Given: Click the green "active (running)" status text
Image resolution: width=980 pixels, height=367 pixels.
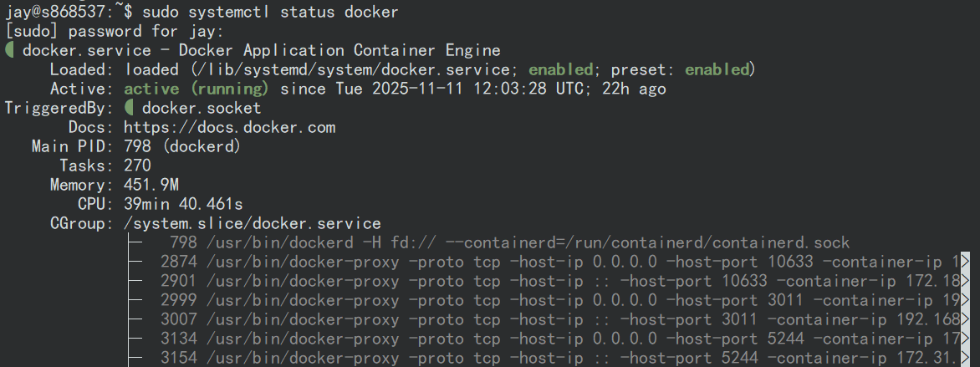Looking at the screenshot, I should coord(197,89).
